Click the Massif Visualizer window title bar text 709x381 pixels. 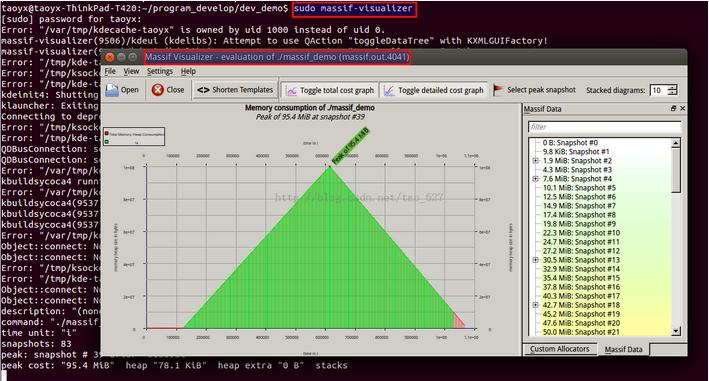point(277,57)
